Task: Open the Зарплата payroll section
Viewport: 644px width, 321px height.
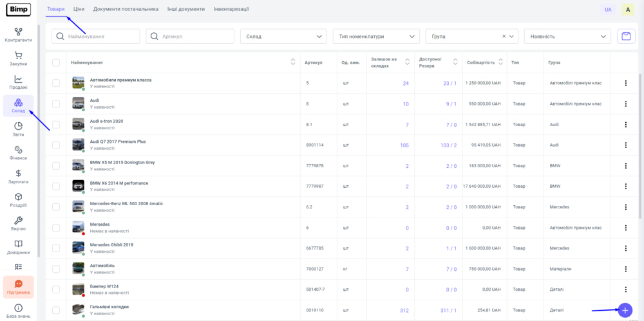Action: coord(18,177)
